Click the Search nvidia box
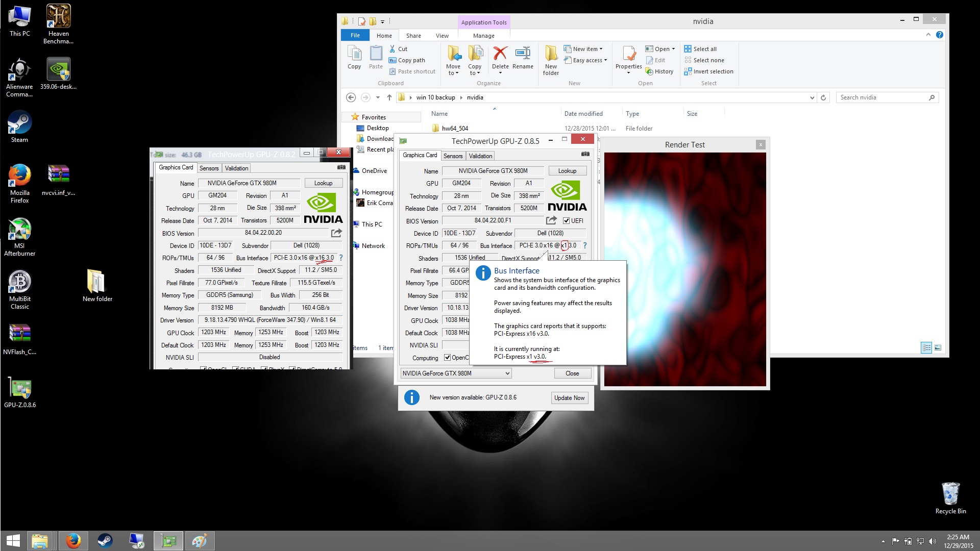The width and height of the screenshot is (980, 551). 887,97
